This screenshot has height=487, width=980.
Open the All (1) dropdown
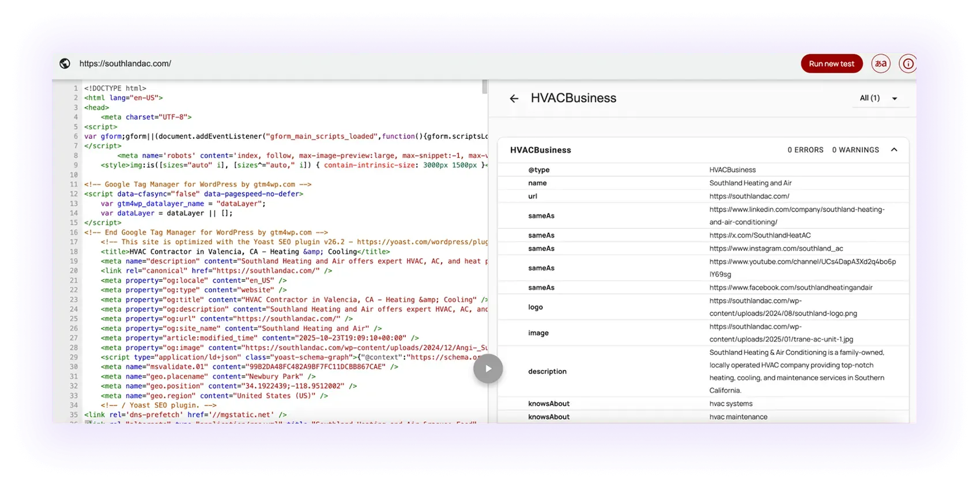click(x=879, y=98)
